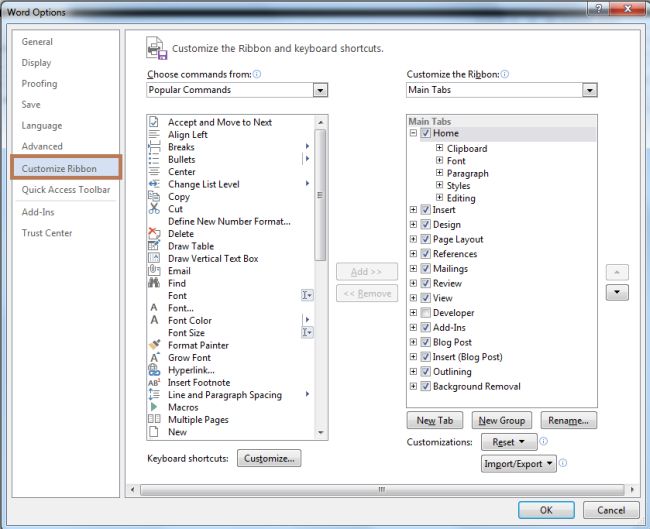Click the Align Left command icon

coord(154,134)
